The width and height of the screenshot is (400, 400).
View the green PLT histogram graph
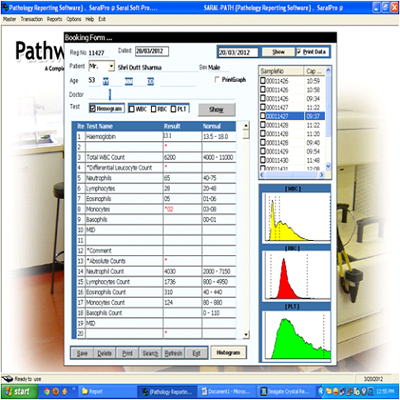(x=296, y=335)
